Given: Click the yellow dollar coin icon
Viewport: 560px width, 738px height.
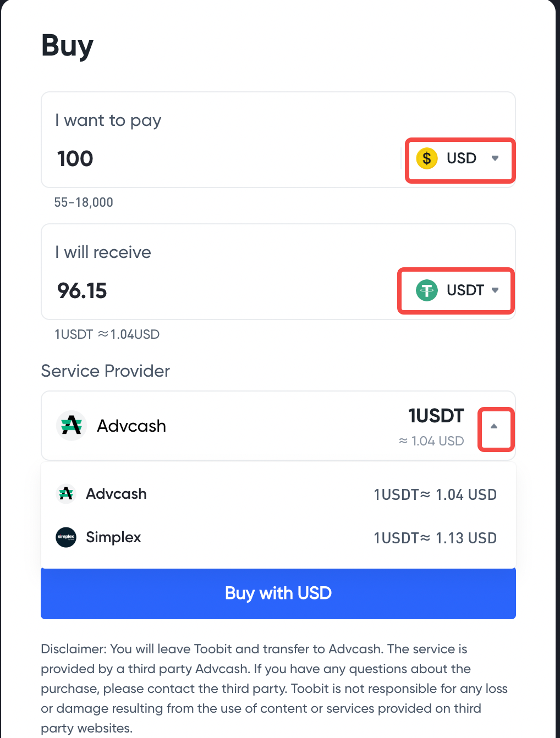Looking at the screenshot, I should coord(427,158).
